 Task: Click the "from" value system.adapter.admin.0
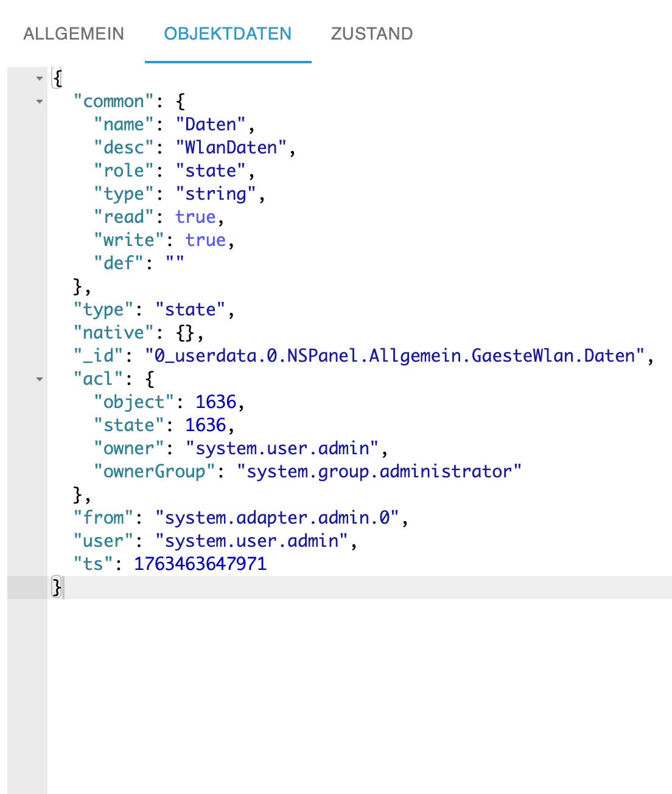[277, 518]
